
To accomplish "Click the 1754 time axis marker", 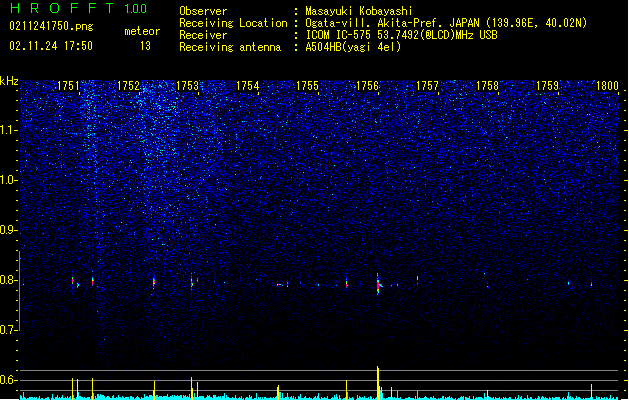I will [248, 86].
